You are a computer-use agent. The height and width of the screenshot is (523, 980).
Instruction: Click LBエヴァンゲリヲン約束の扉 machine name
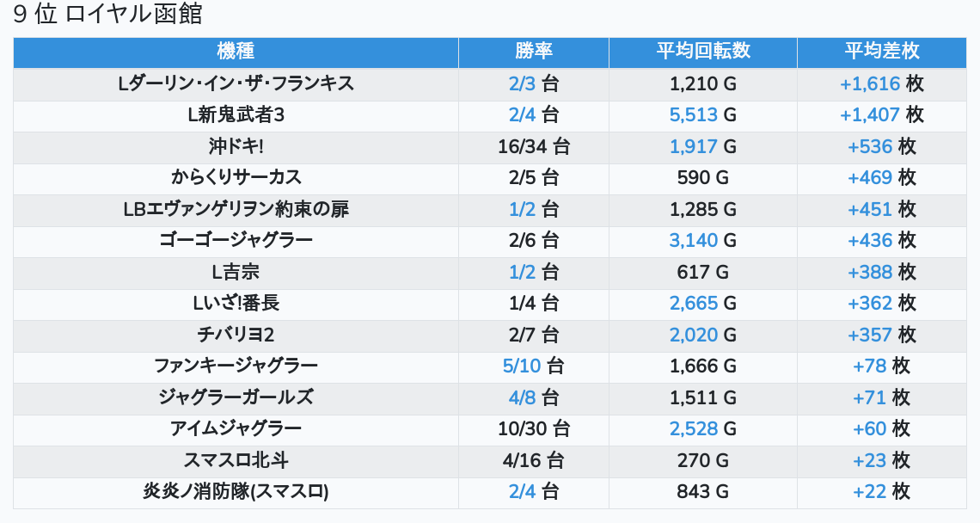pyautogui.click(x=236, y=209)
